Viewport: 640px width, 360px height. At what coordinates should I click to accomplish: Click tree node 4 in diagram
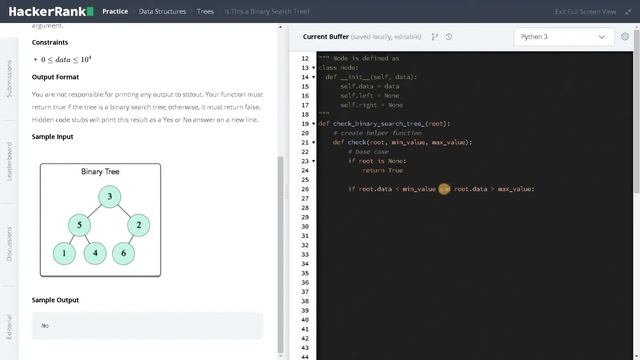click(x=95, y=253)
